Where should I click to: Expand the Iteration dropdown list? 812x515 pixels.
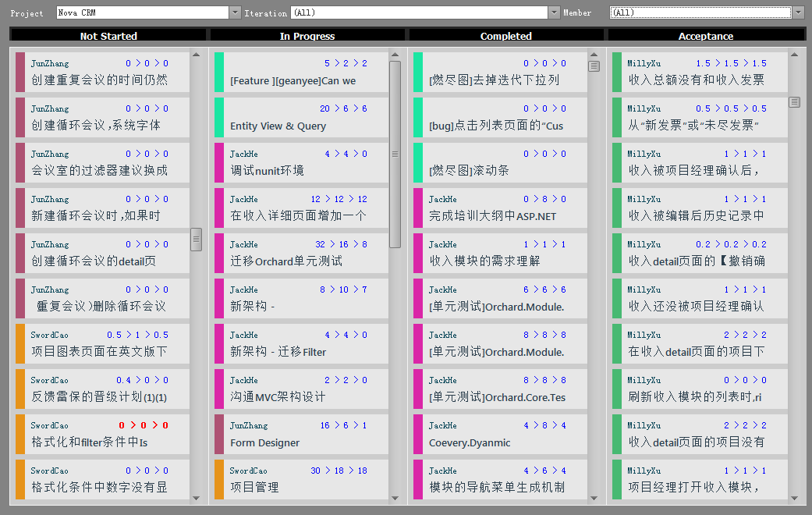[x=555, y=12]
